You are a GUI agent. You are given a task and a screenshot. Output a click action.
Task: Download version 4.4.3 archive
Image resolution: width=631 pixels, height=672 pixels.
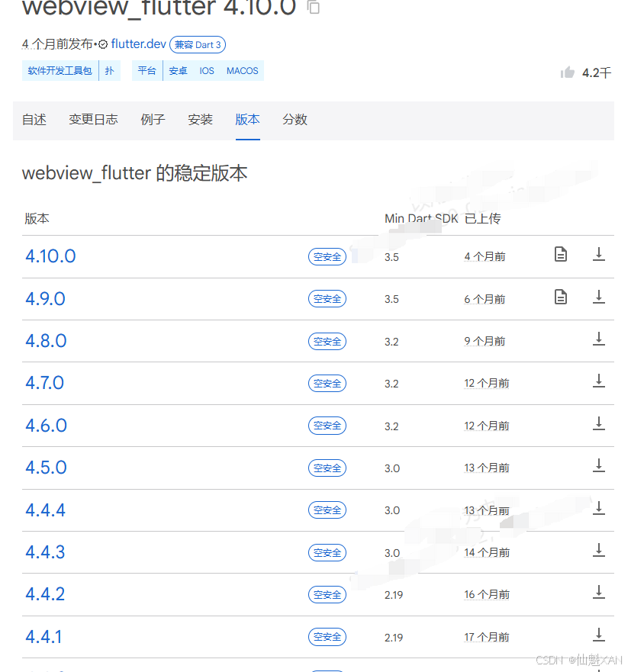coord(599,550)
